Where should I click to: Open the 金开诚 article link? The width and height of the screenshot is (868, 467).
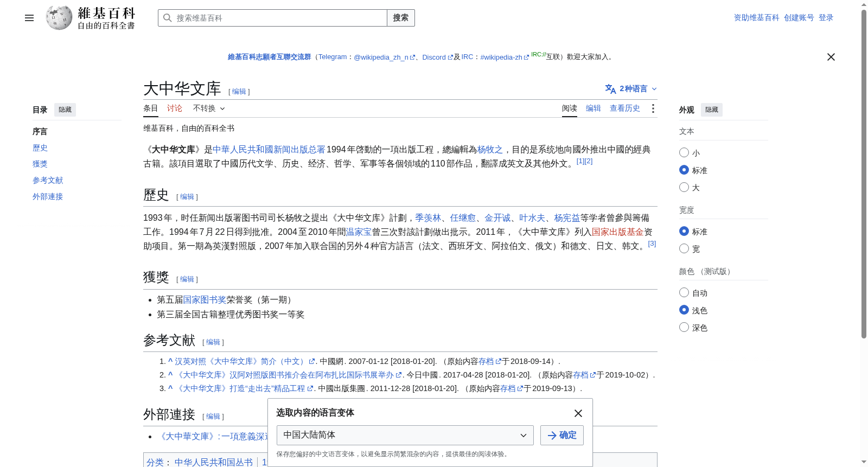click(x=497, y=218)
